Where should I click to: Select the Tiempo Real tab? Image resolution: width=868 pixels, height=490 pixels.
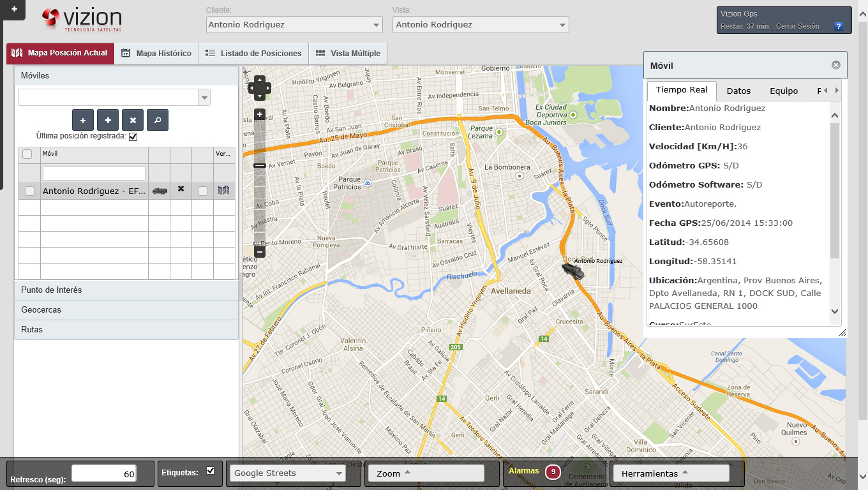pos(682,91)
